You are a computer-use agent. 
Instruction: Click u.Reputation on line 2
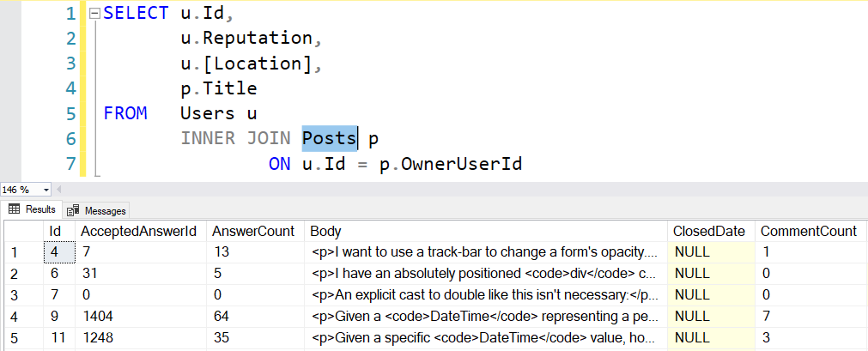point(246,39)
